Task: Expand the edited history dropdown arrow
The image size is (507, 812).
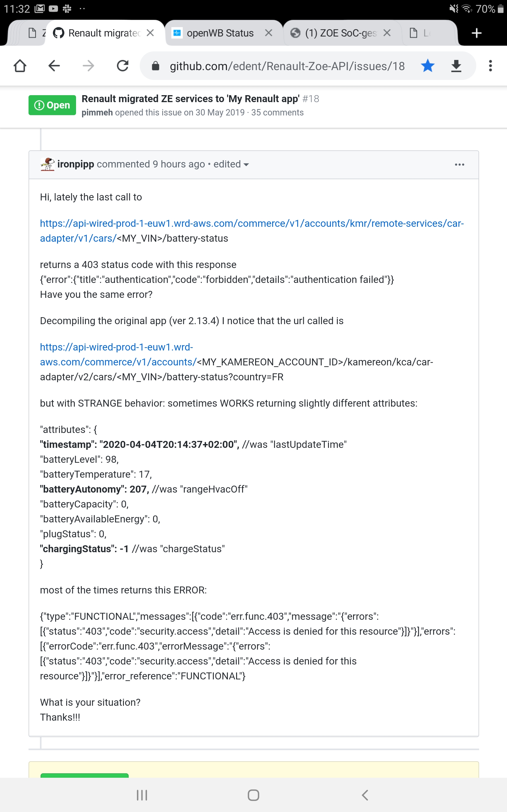Action: pos(247,165)
